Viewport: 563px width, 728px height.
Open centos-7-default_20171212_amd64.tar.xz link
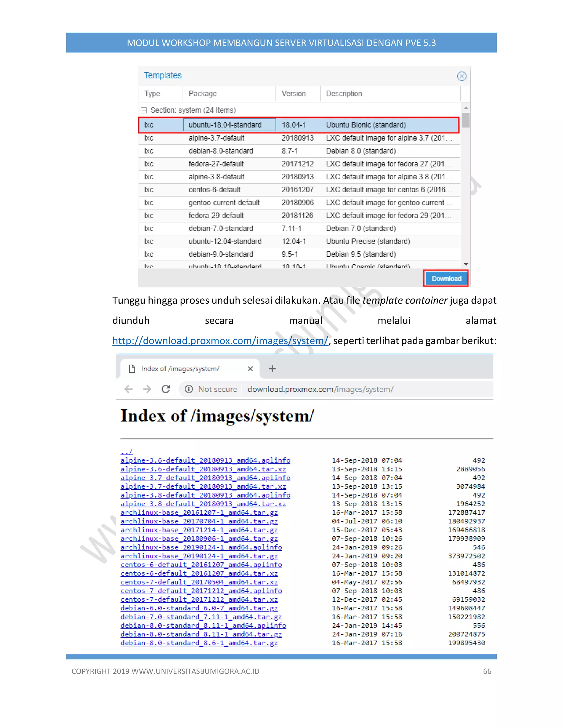[x=199, y=599]
